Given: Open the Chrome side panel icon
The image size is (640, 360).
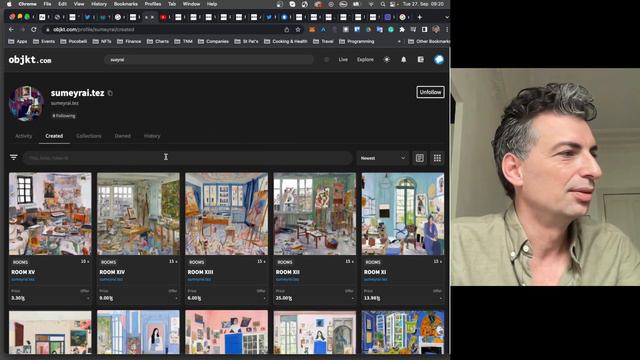Looking at the screenshot, I should point(424,29).
